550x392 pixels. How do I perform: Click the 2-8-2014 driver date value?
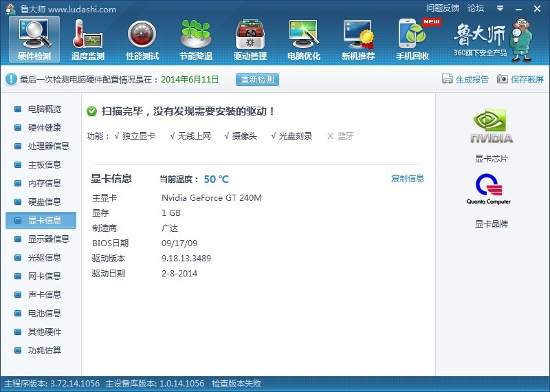coord(179,274)
